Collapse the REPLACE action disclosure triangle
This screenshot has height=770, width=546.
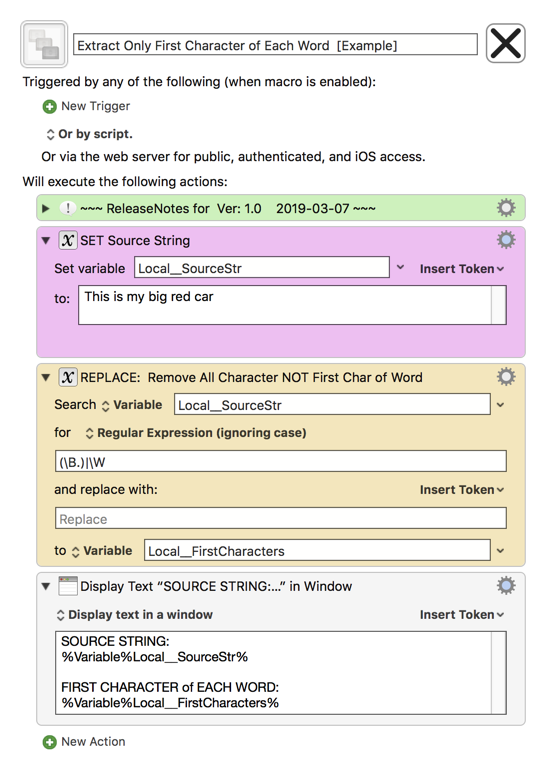[x=46, y=377]
